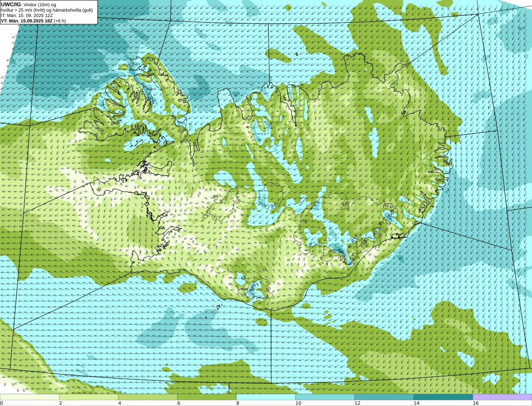The width and height of the screenshot is (532, 406).
Task: Click the legend scale label '8'
Action: 238,403
